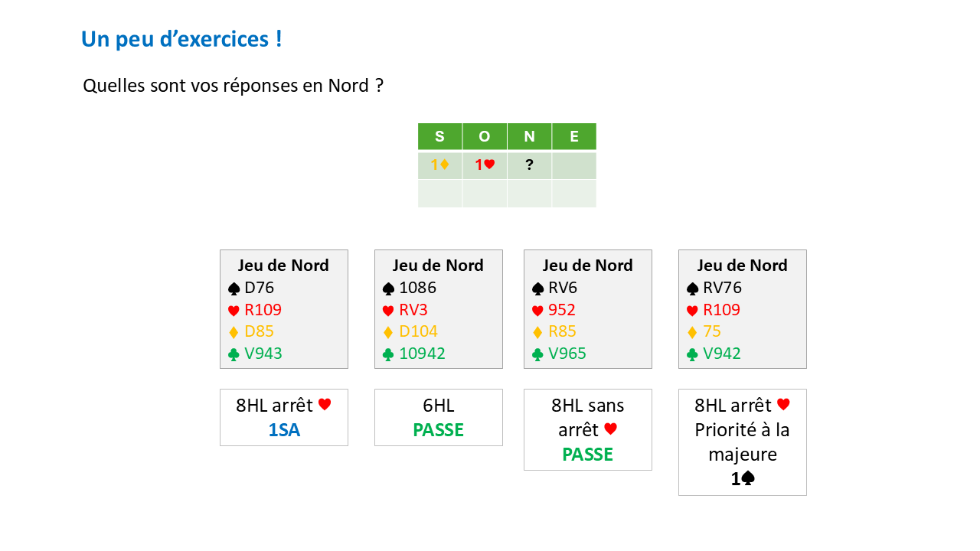
Task: Click the spade symbol beside RV76
Action: (x=693, y=289)
